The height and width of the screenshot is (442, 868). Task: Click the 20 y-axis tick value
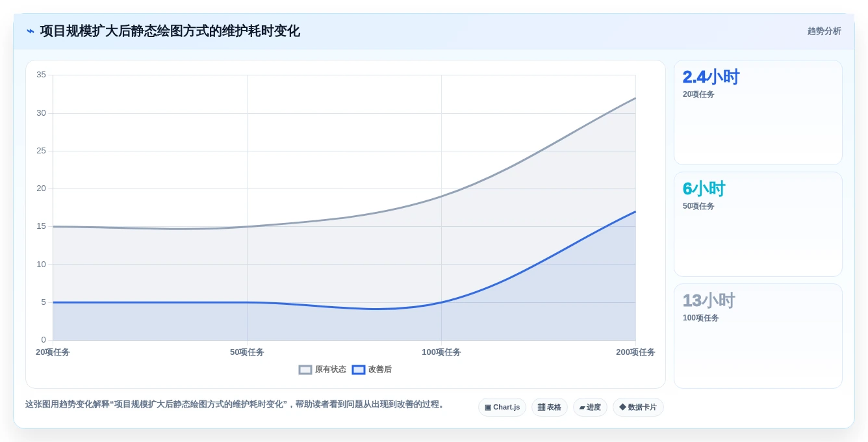tap(41, 188)
